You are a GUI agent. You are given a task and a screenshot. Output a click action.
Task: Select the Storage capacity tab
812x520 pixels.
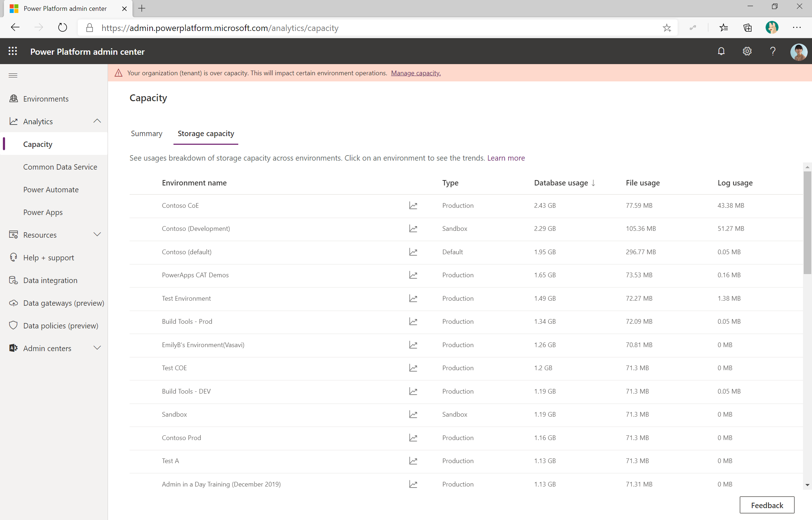pos(206,133)
